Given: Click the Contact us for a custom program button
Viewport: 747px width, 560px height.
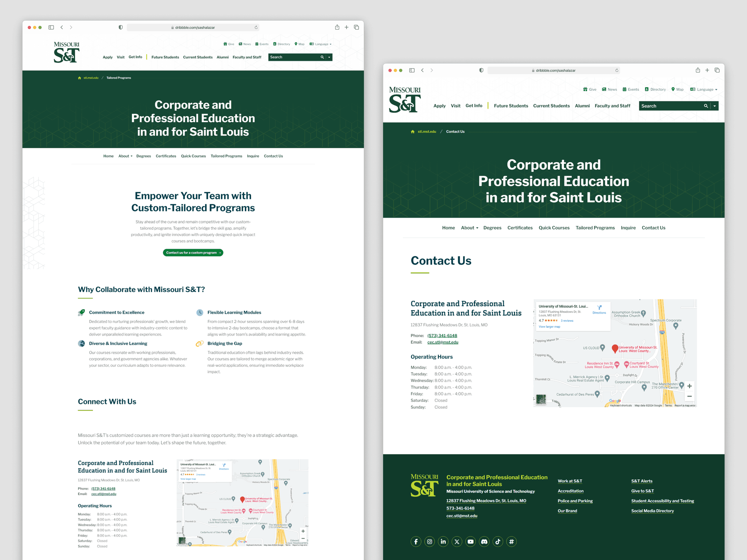Looking at the screenshot, I should click(192, 253).
